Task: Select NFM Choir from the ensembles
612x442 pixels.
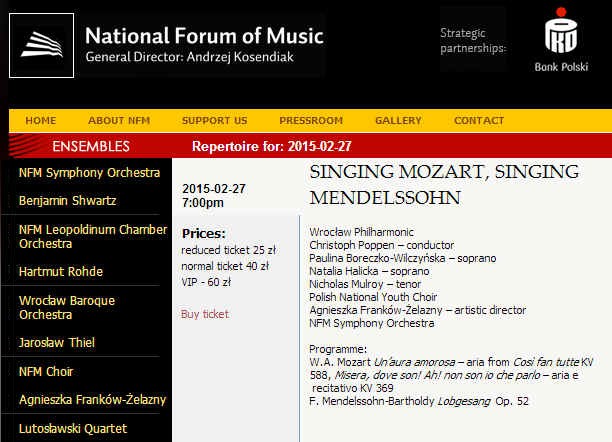Action: (48, 372)
